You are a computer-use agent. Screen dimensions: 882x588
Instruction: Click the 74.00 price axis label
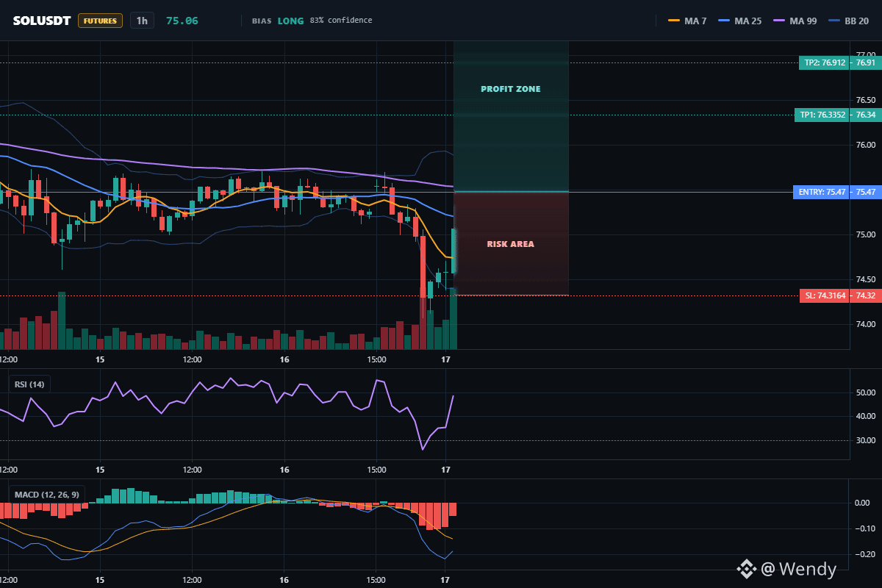pyautogui.click(x=866, y=324)
